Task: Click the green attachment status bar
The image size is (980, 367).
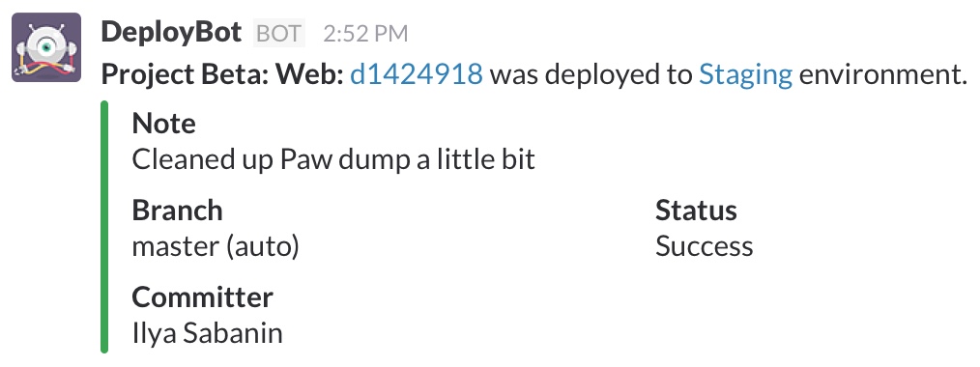Action: [104, 227]
